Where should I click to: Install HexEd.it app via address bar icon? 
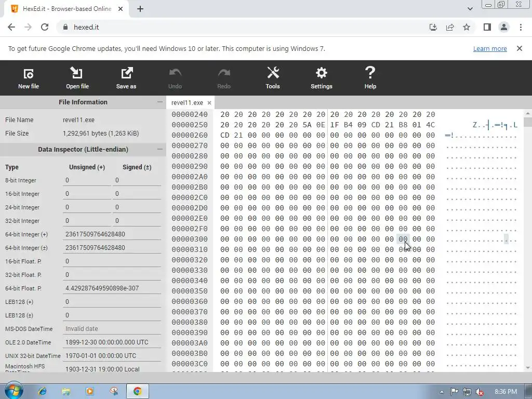[433, 27]
